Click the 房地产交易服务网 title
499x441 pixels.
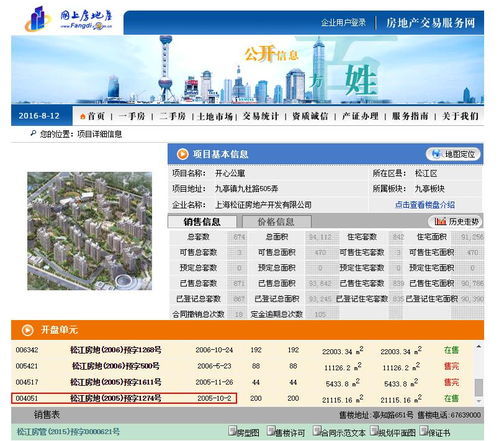click(430, 23)
